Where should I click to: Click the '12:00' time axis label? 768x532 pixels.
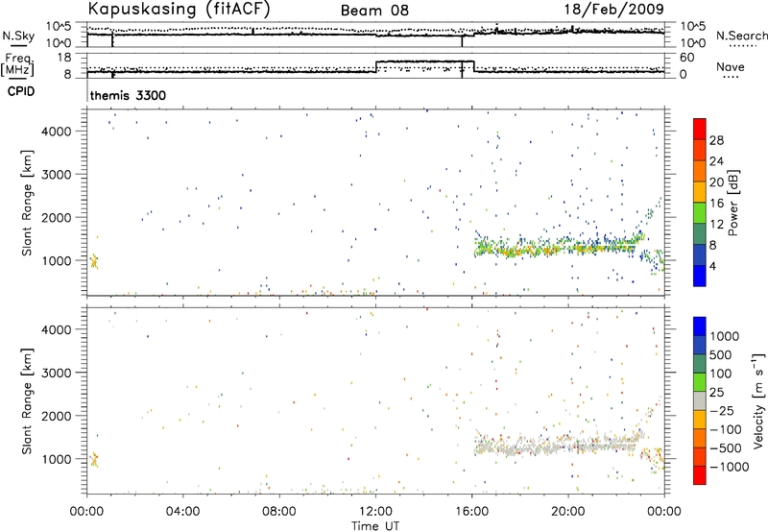pyautogui.click(x=375, y=512)
